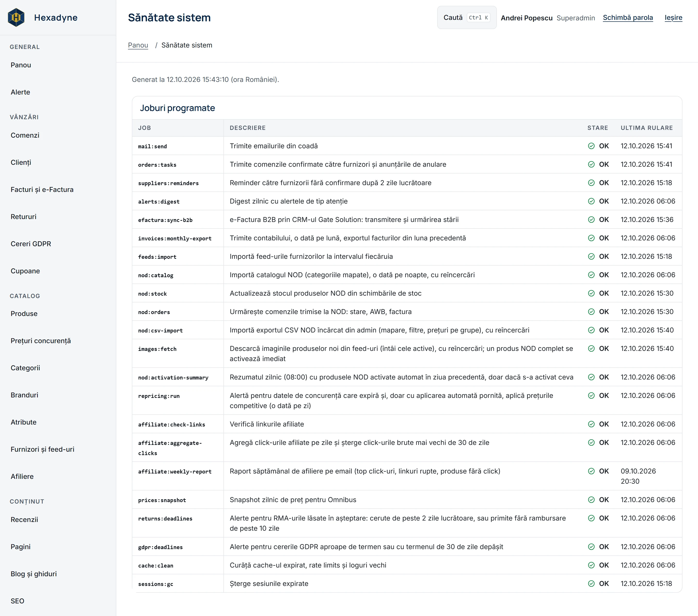Click the OK check icon for alerts:digest
The width and height of the screenshot is (698, 616).
point(591,201)
